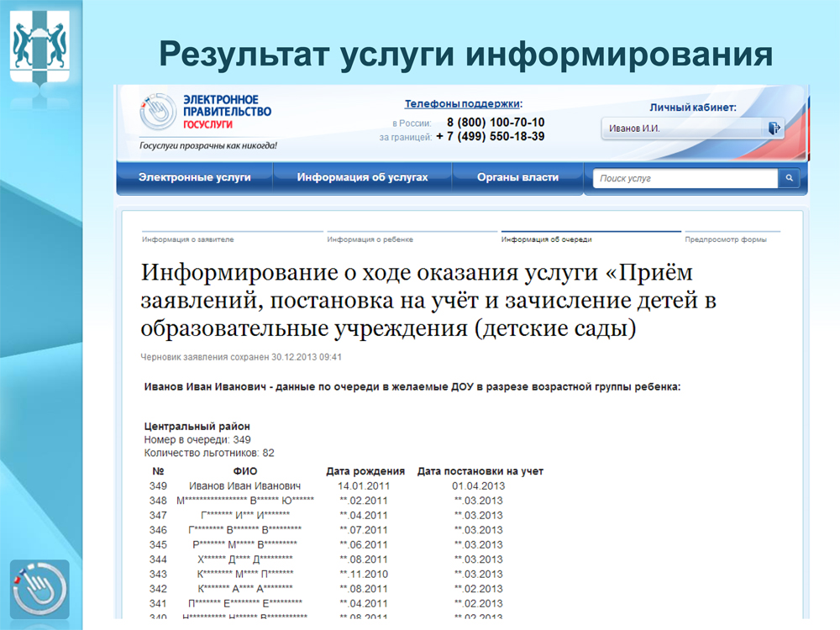Click registration date **.02.2013 in row 342

click(479, 589)
